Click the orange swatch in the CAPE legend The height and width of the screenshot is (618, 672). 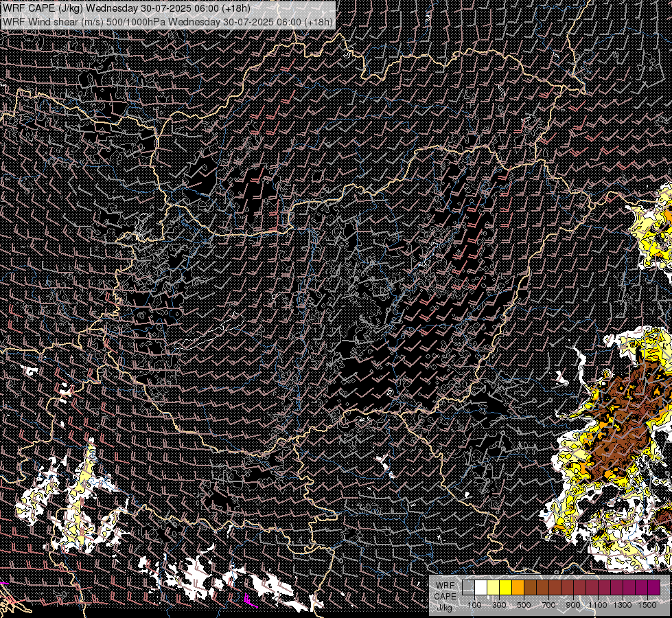click(x=518, y=587)
